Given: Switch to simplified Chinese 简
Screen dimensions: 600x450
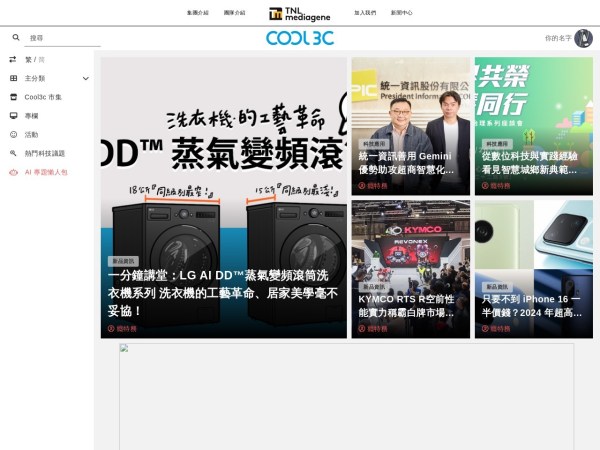Looking at the screenshot, I should coord(42,59).
